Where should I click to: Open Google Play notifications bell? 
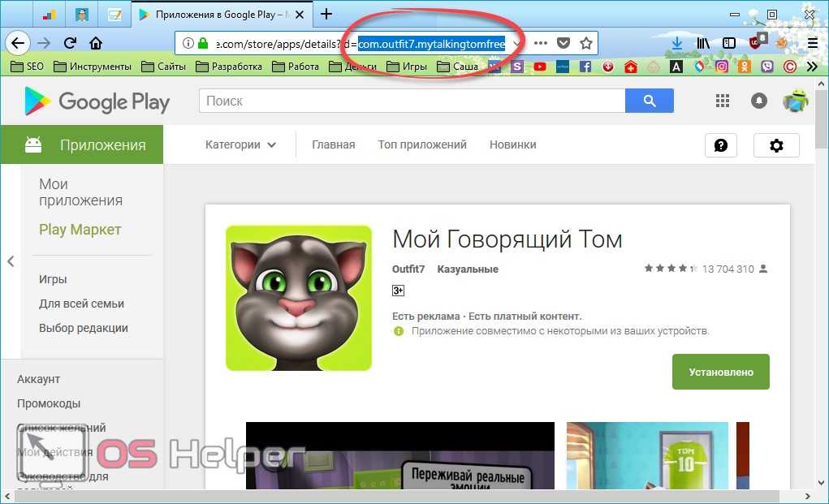click(x=759, y=101)
